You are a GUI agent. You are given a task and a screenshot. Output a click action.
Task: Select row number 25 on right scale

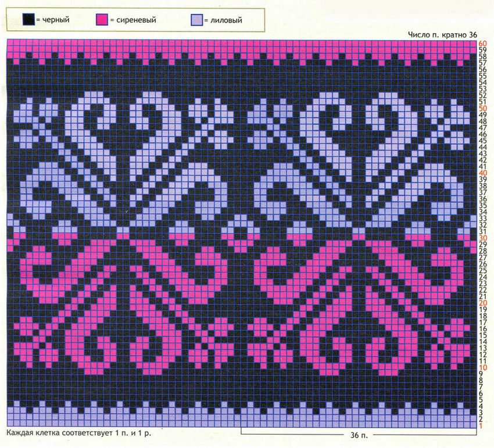click(x=482, y=270)
